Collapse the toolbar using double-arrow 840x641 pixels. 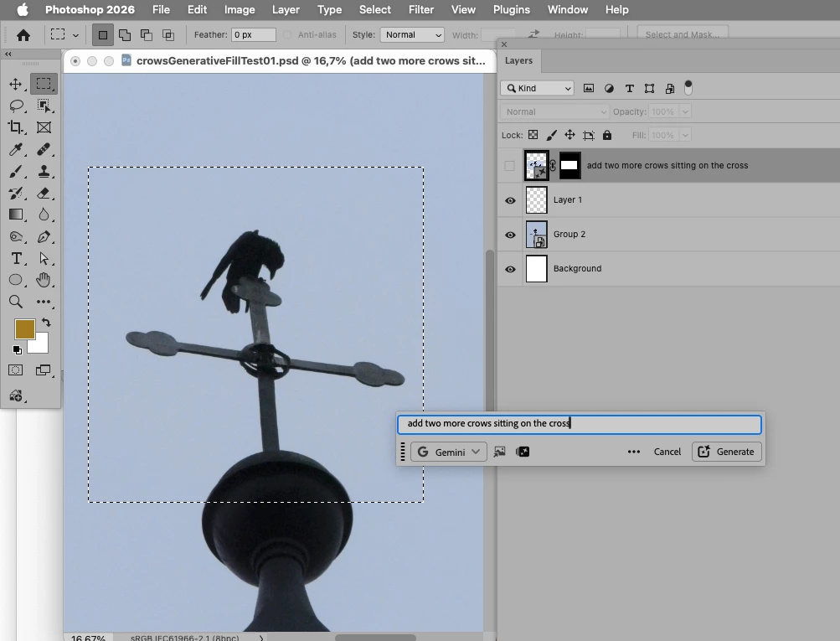[x=8, y=54]
